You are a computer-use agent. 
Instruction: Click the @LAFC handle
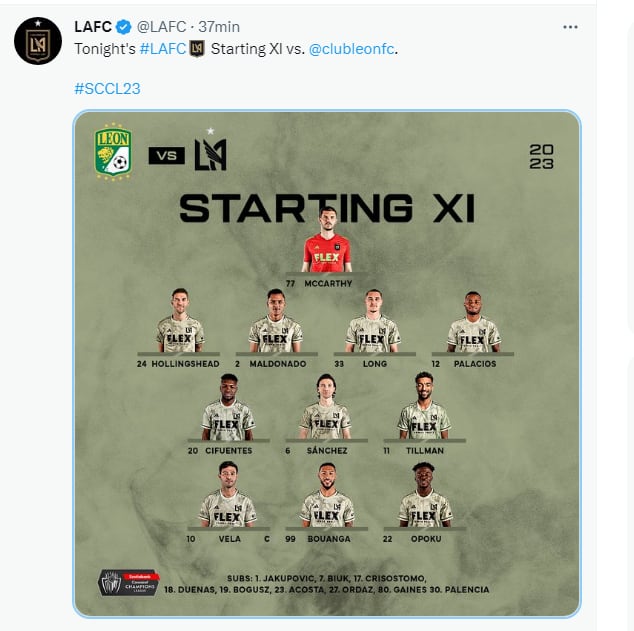162,27
